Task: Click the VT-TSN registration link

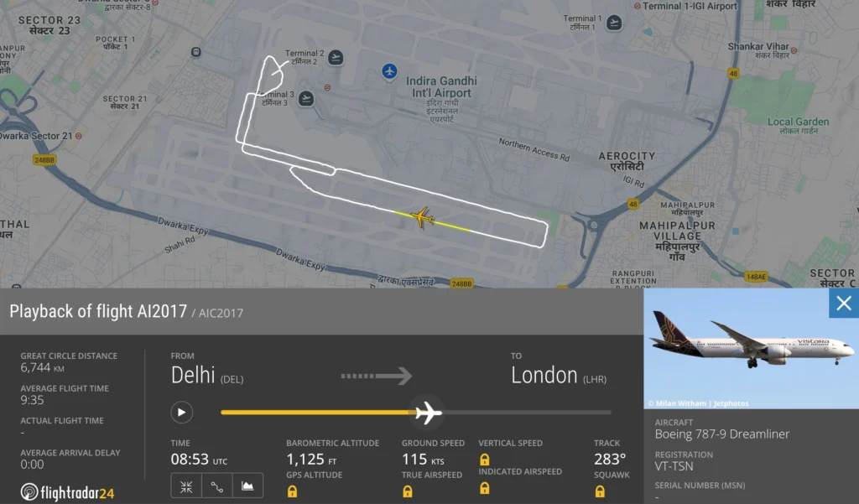Action: (674, 466)
